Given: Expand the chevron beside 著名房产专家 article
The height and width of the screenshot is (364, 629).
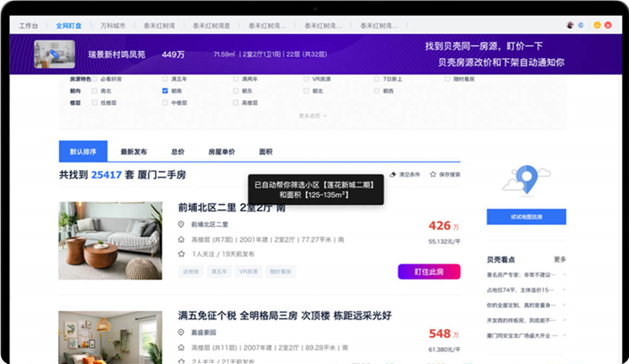Looking at the screenshot, I should tap(564, 275).
